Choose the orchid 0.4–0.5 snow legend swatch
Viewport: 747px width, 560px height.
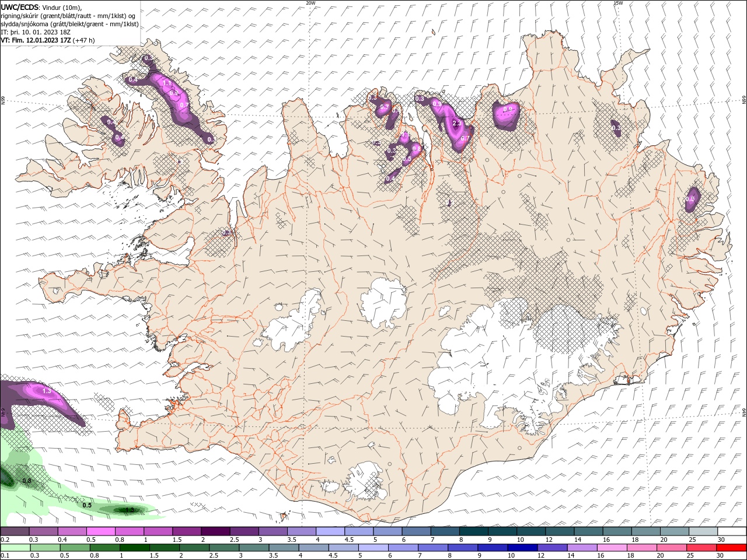72,531
